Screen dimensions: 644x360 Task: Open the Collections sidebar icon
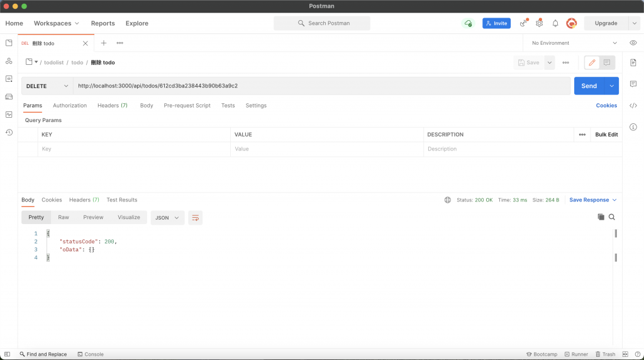coord(9,43)
